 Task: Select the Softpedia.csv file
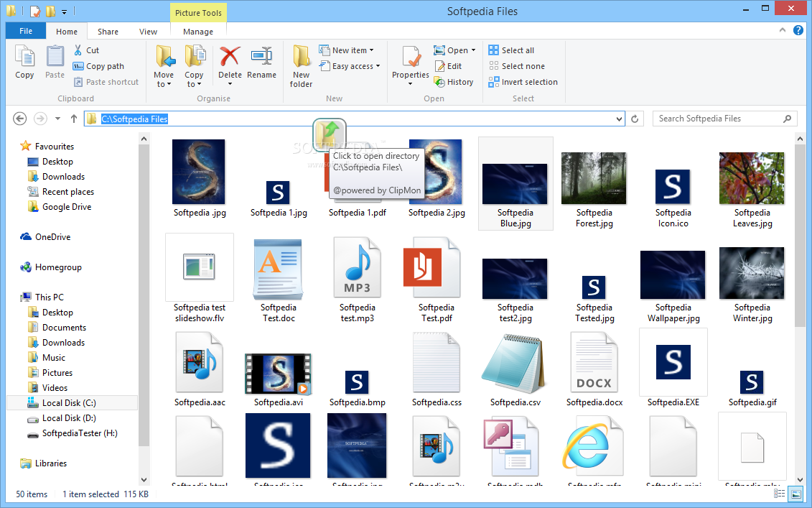click(x=515, y=370)
